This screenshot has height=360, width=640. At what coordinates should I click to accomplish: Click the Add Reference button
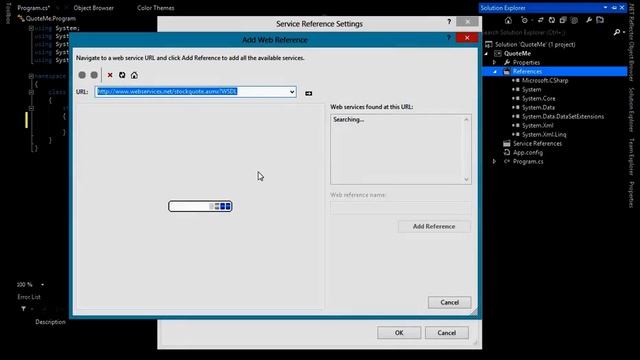434,227
